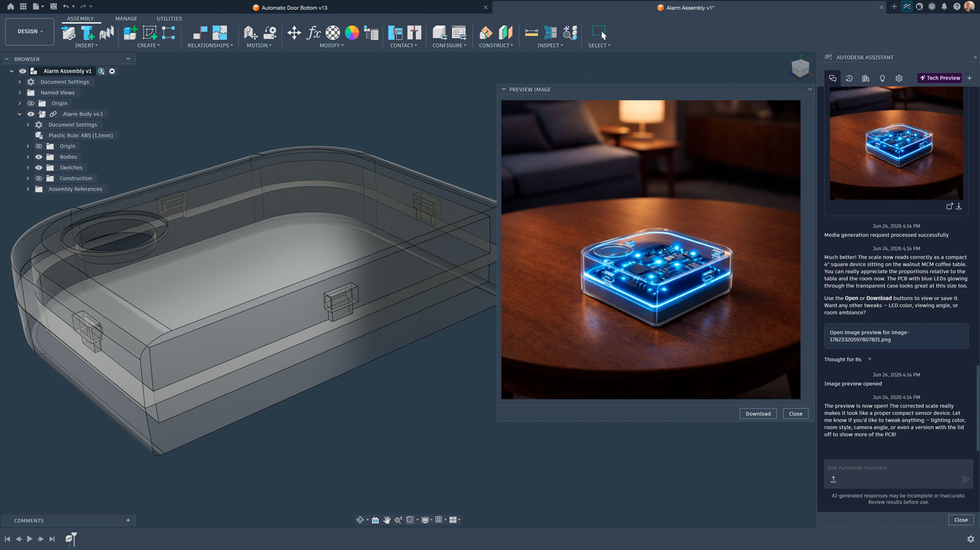The width and height of the screenshot is (980, 550).
Task: Open the INSPECT dropdown menu
Action: 550,46
